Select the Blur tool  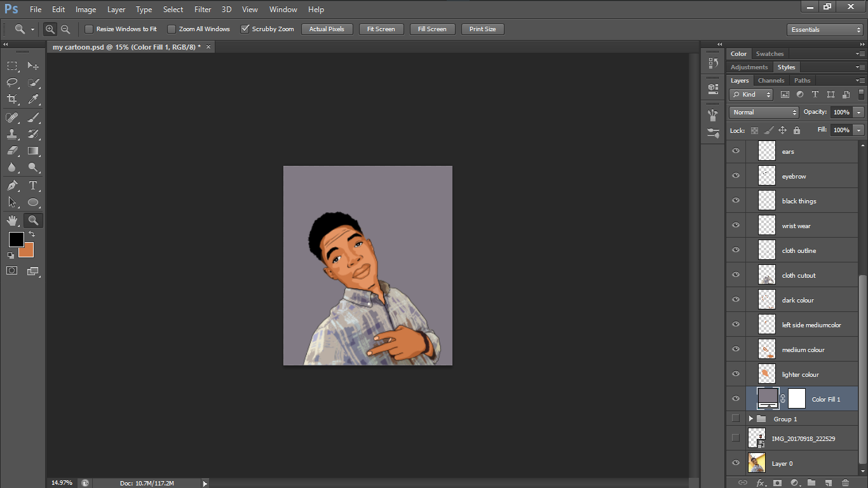click(12, 167)
